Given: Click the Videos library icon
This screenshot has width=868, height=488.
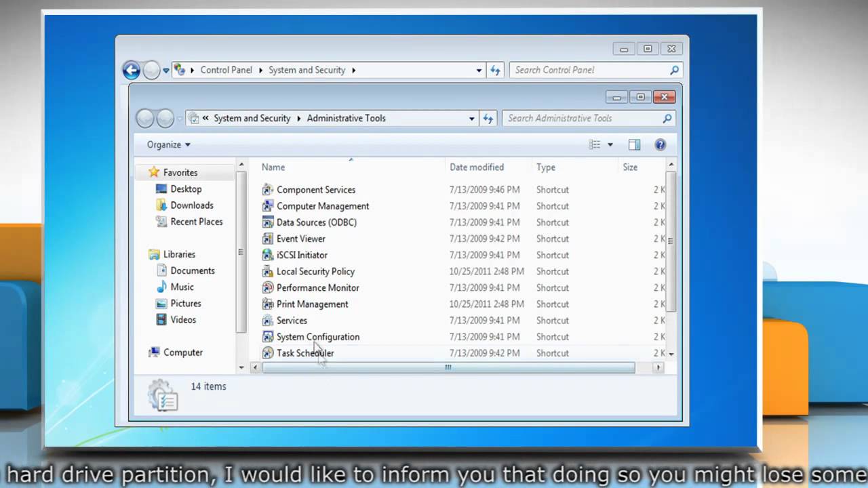Looking at the screenshot, I should click(x=161, y=319).
